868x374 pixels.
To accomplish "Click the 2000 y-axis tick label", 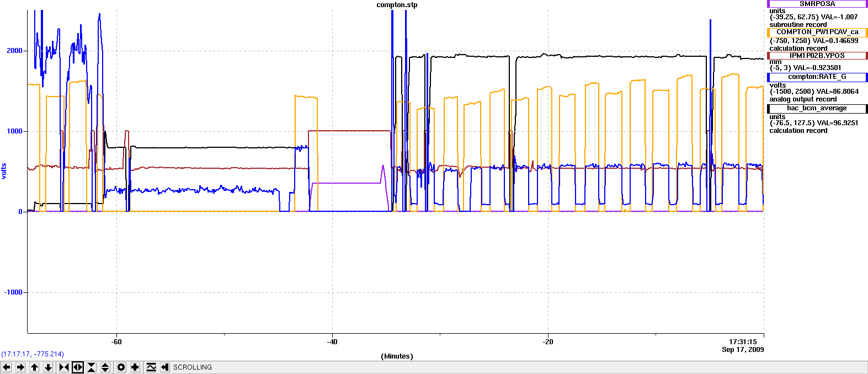I will coord(14,51).
